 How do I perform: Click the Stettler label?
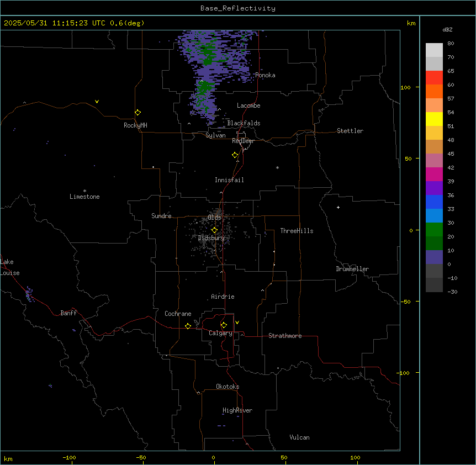click(350, 131)
